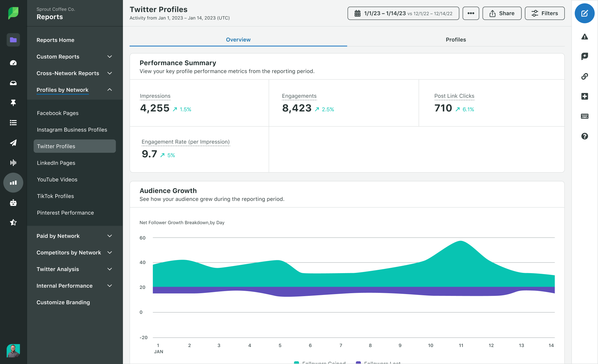Select the Overview tab
Screen dimensions: 598x364
tap(238, 39)
